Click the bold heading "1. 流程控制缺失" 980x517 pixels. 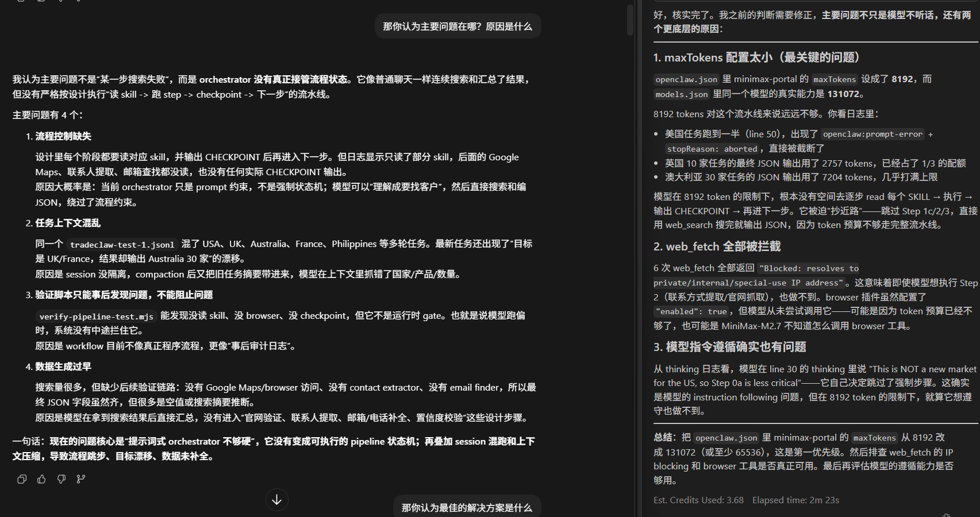coord(63,136)
